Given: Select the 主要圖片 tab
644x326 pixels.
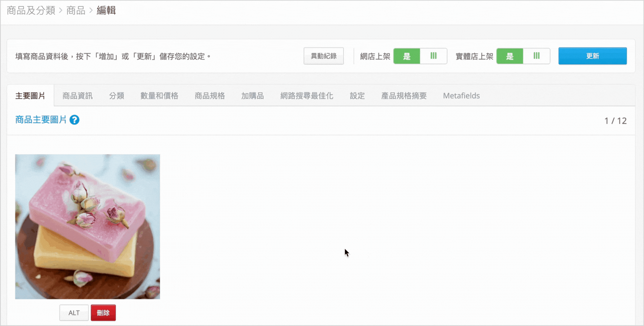Looking at the screenshot, I should 30,96.
